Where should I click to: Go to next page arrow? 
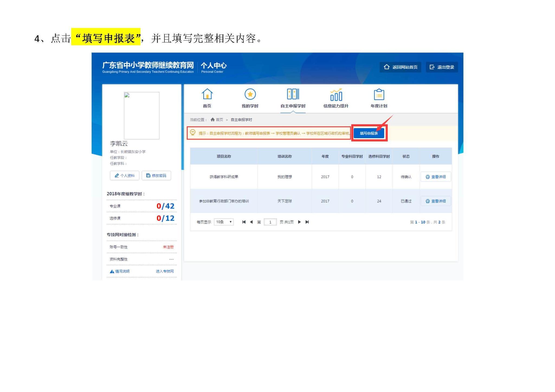[299, 222]
